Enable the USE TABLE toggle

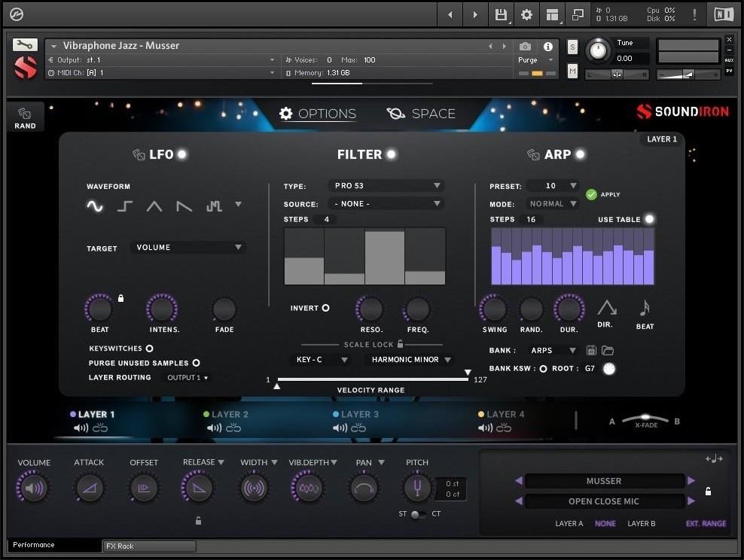pos(649,219)
